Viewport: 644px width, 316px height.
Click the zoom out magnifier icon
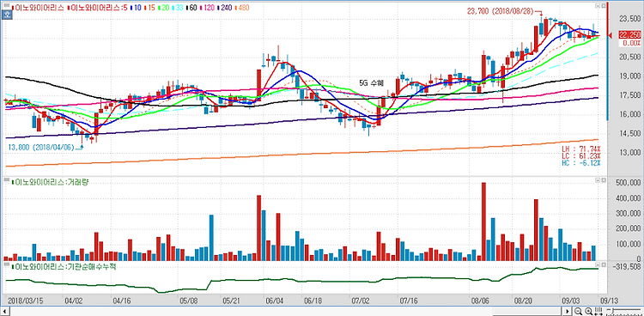[578, 311]
